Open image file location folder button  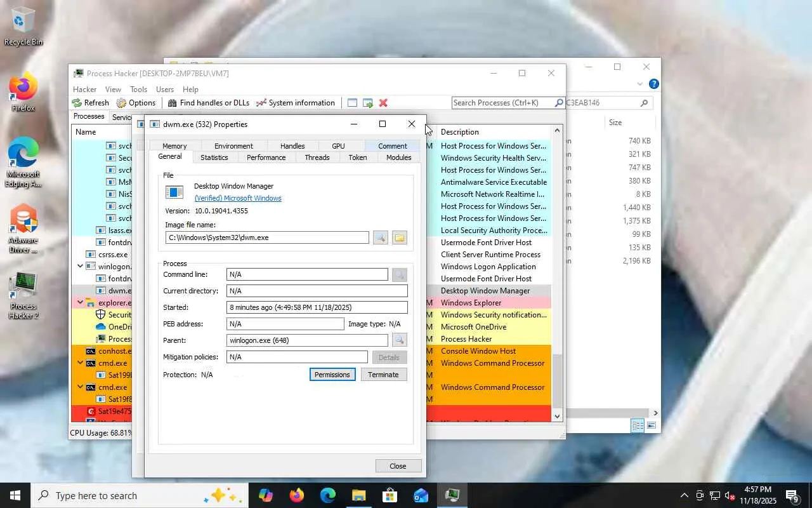coord(399,237)
